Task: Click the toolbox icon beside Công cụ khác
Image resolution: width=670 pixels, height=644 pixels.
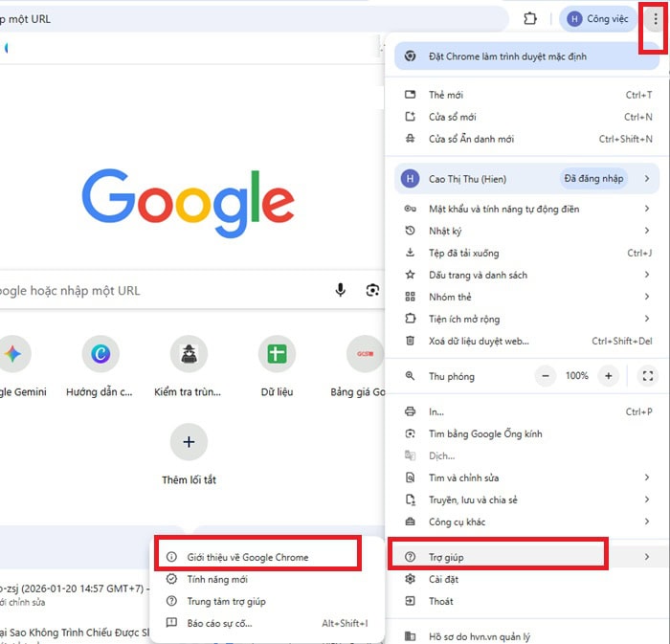Action: [410, 522]
